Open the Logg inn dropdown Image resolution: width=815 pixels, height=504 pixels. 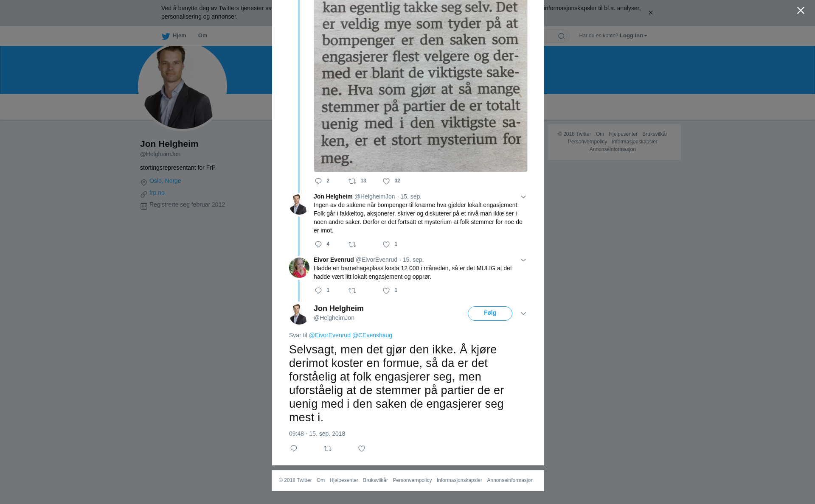(633, 36)
